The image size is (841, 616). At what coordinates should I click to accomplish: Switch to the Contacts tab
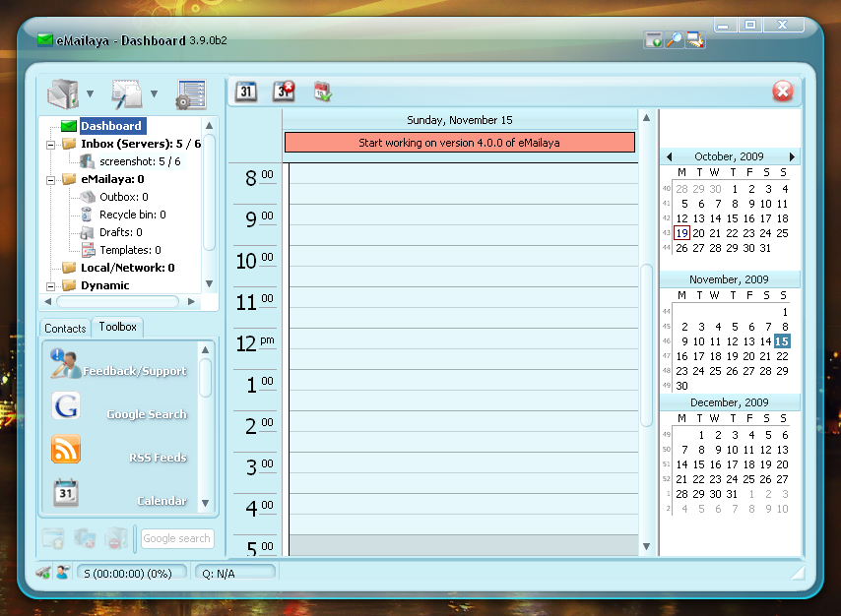click(x=65, y=328)
